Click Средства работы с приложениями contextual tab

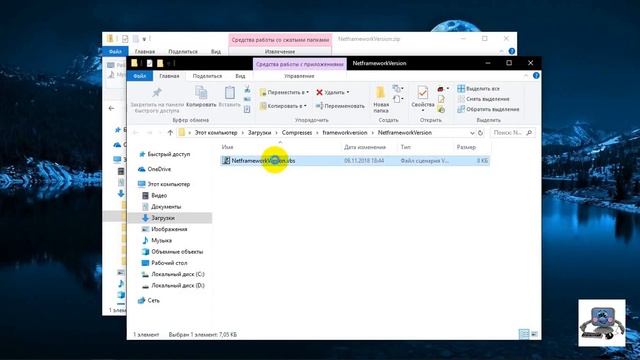point(300,64)
